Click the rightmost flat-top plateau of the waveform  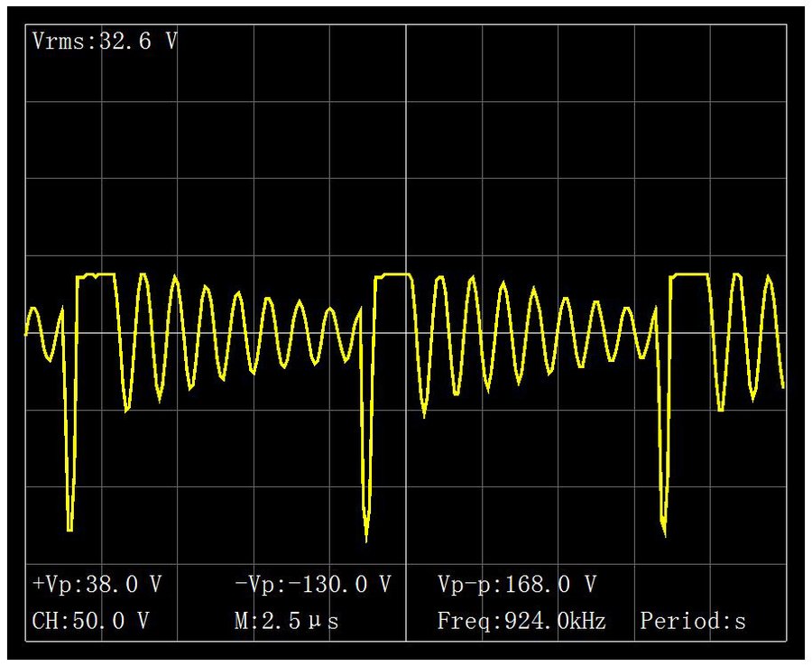click(x=690, y=274)
